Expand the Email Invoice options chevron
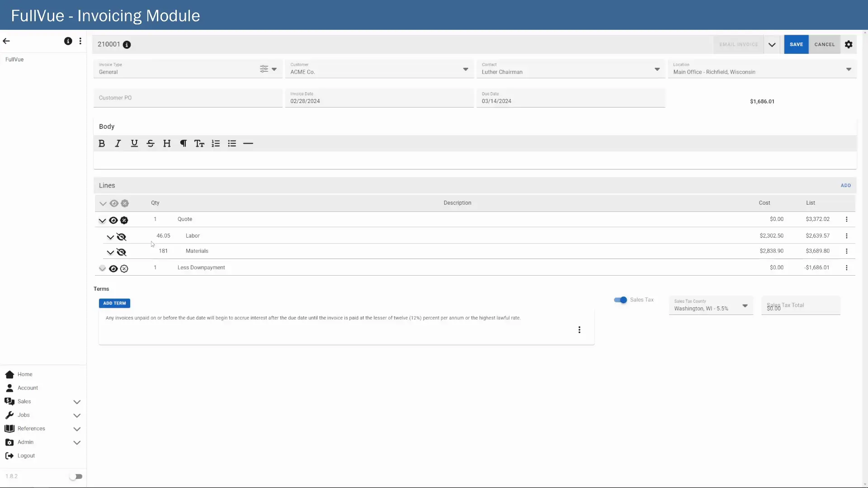 [x=772, y=45]
